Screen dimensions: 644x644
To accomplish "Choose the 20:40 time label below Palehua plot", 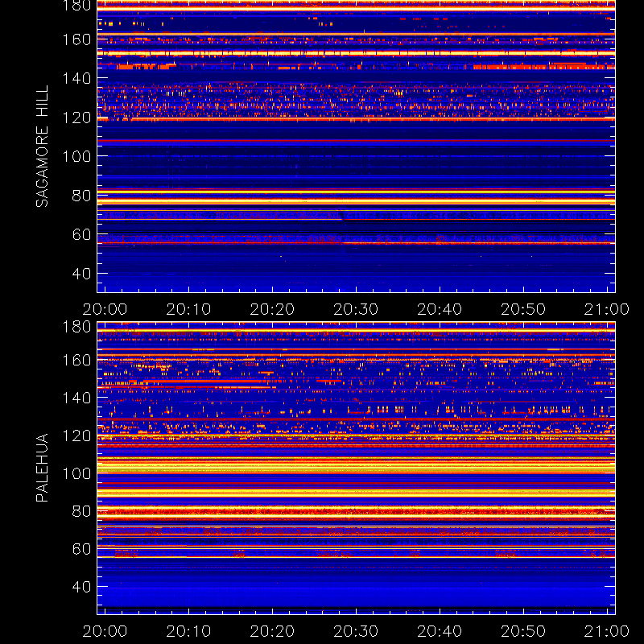I will click(440, 631).
